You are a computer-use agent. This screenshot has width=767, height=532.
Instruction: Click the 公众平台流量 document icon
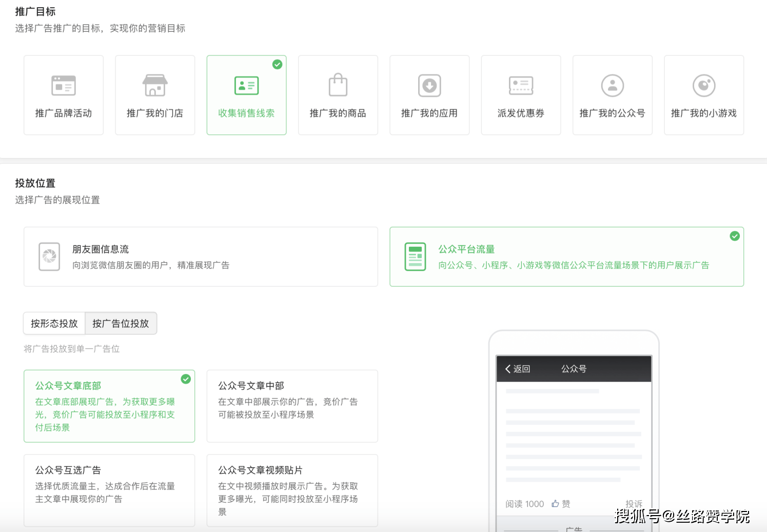point(415,257)
